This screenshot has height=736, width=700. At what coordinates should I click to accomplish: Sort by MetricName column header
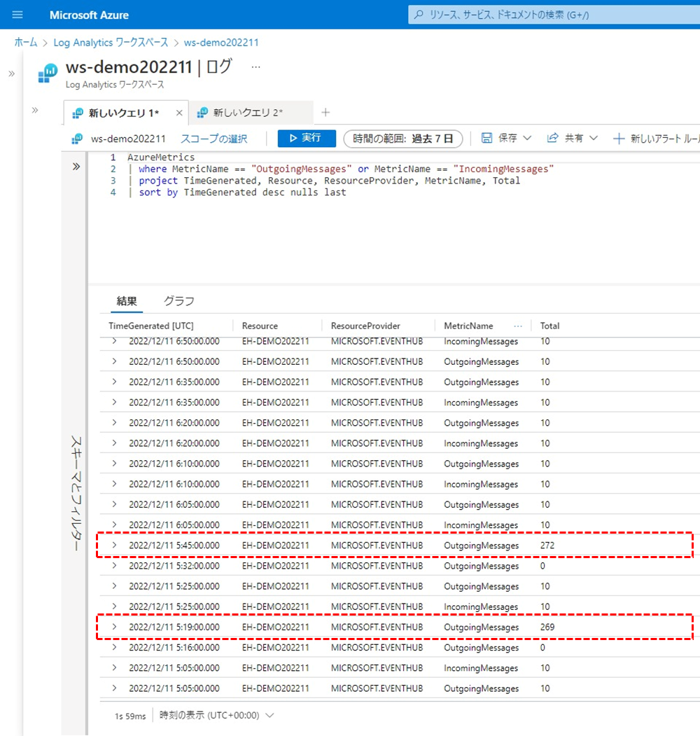click(468, 326)
